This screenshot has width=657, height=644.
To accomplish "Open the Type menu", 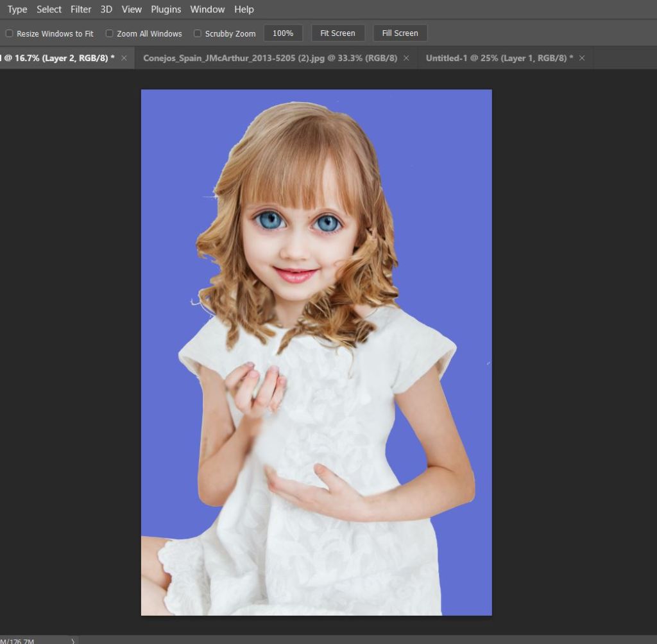I will point(17,10).
